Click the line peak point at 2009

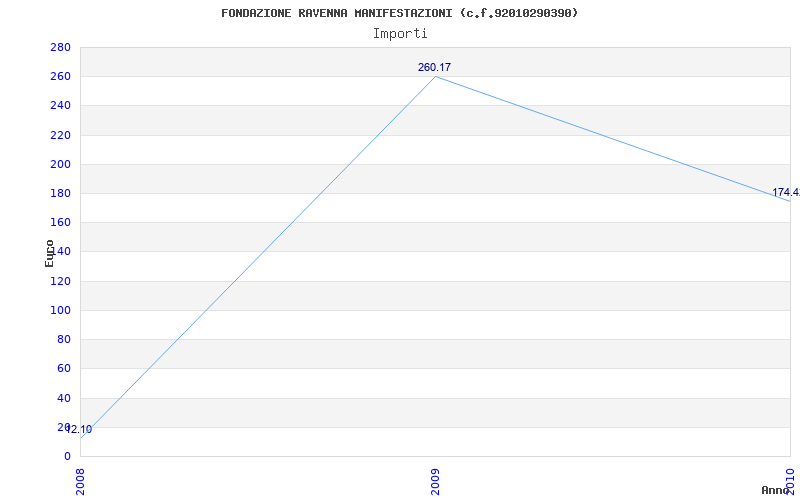point(435,77)
